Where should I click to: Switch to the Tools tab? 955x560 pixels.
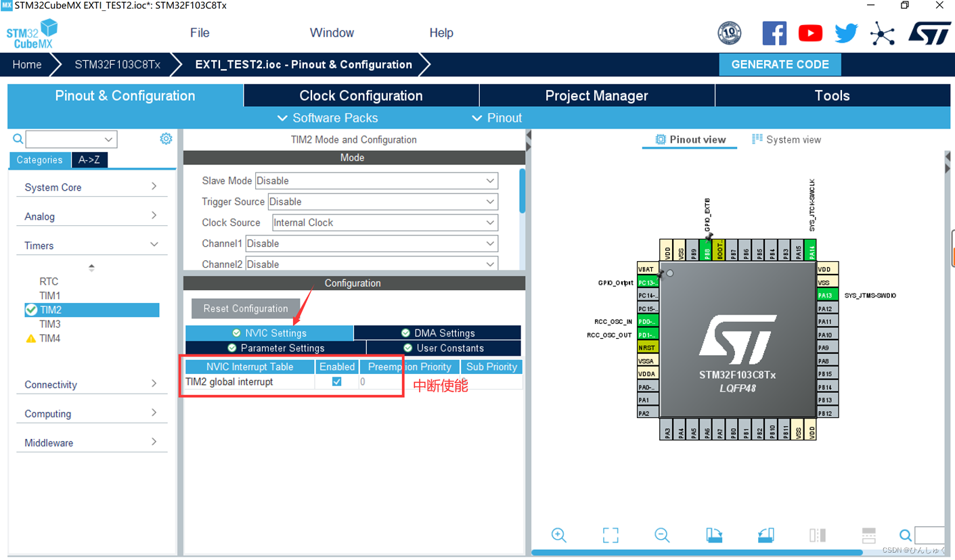click(832, 95)
